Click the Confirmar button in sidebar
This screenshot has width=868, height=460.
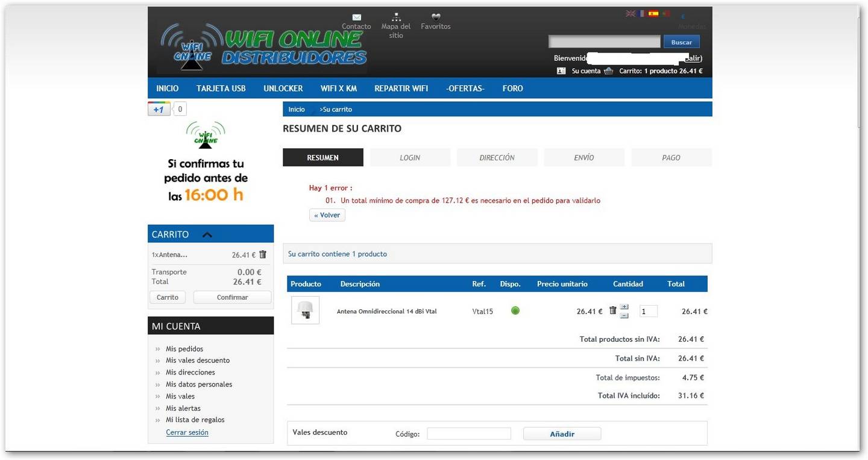click(233, 297)
